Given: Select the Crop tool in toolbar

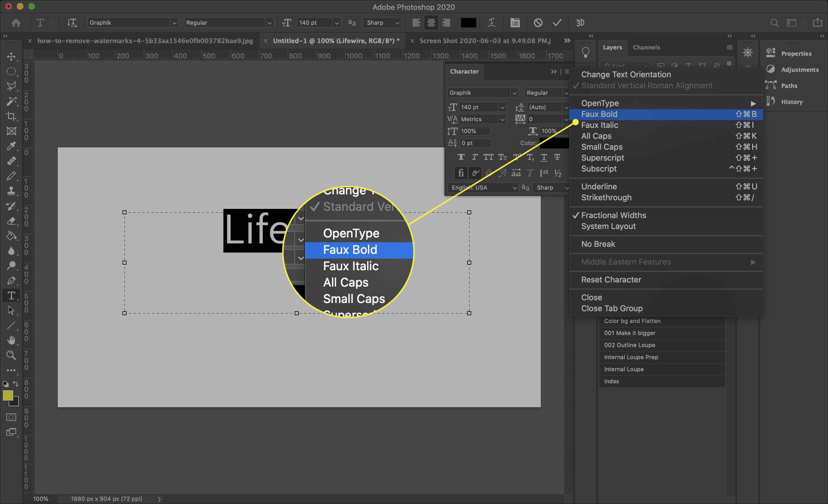Looking at the screenshot, I should [11, 116].
